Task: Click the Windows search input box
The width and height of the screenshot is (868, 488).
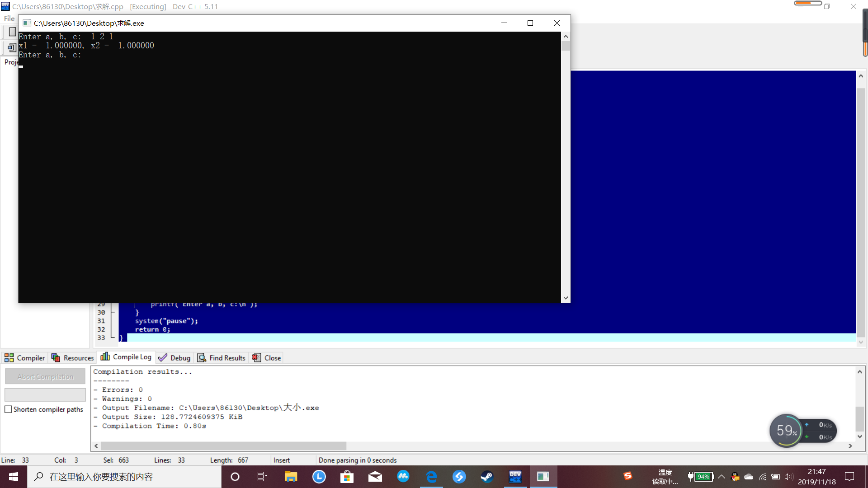Action: pyautogui.click(x=124, y=477)
